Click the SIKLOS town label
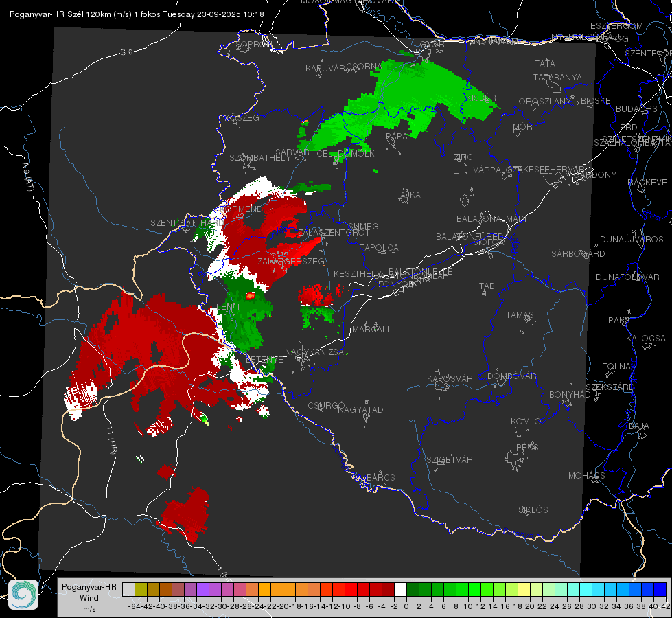Viewport: 672px width, 618px height. [x=533, y=510]
